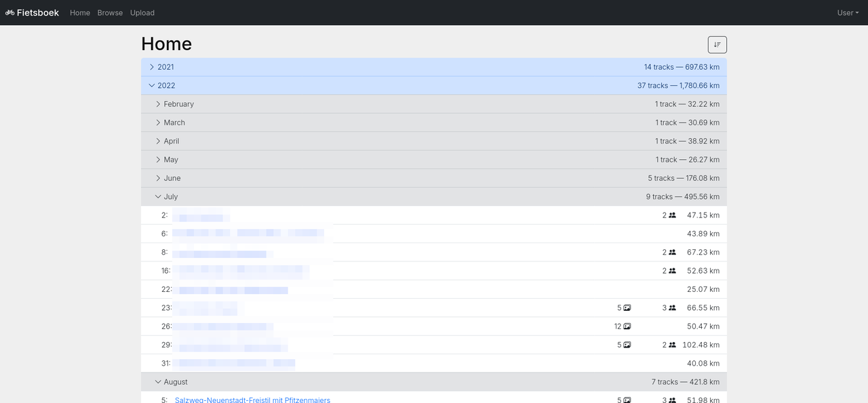Click the images icon showing 12 photos

click(x=627, y=326)
